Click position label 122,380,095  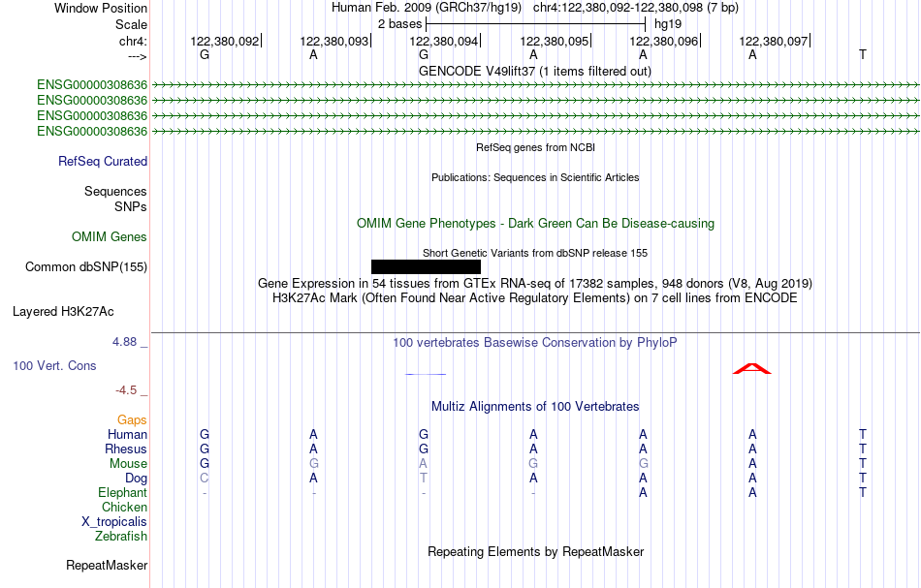[x=554, y=41]
